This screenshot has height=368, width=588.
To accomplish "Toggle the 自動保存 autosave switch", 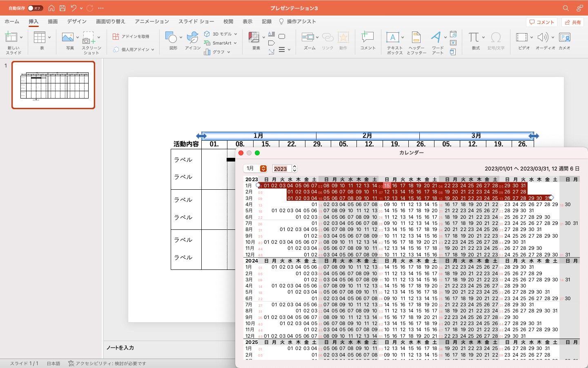I will click(x=36, y=8).
